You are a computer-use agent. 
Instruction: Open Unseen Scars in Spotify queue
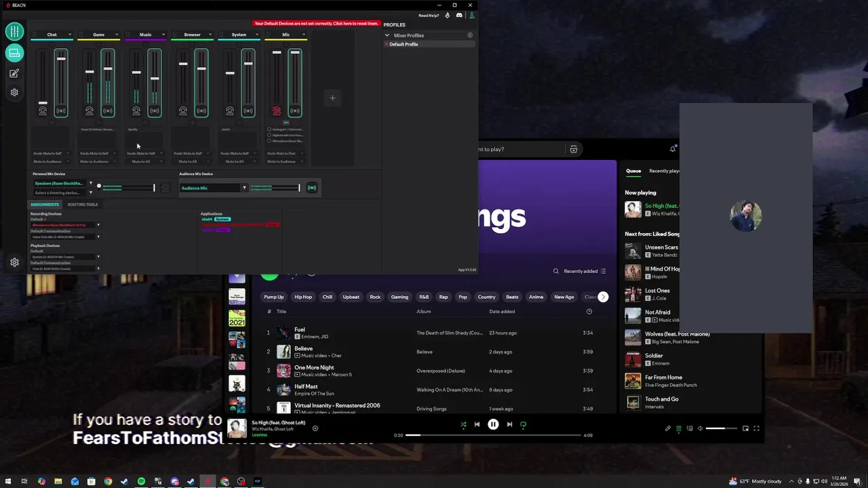point(661,247)
